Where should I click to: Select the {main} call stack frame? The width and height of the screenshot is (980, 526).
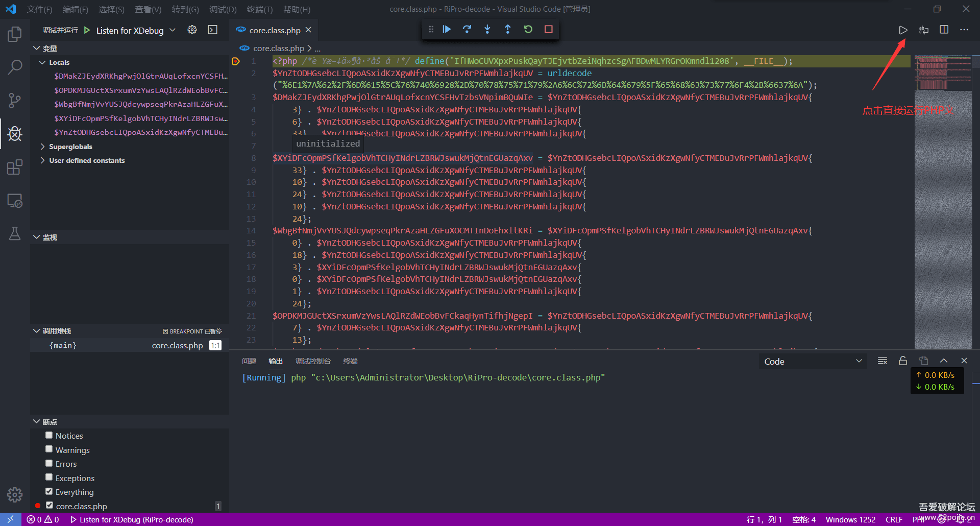coord(63,346)
